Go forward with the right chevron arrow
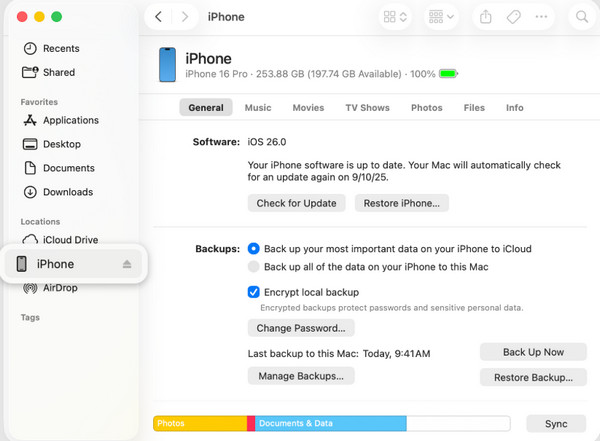This screenshot has height=441, width=600. point(185,17)
